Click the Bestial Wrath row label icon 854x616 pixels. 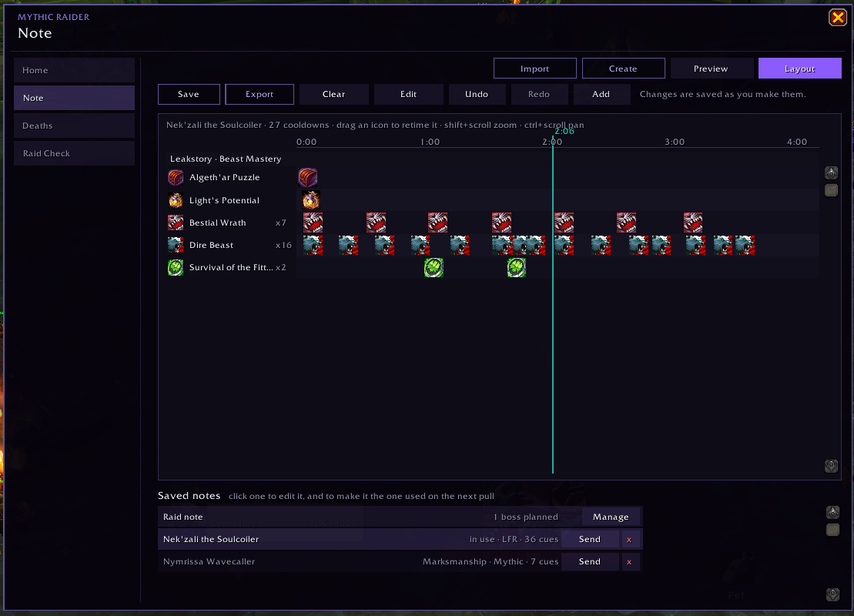click(176, 223)
